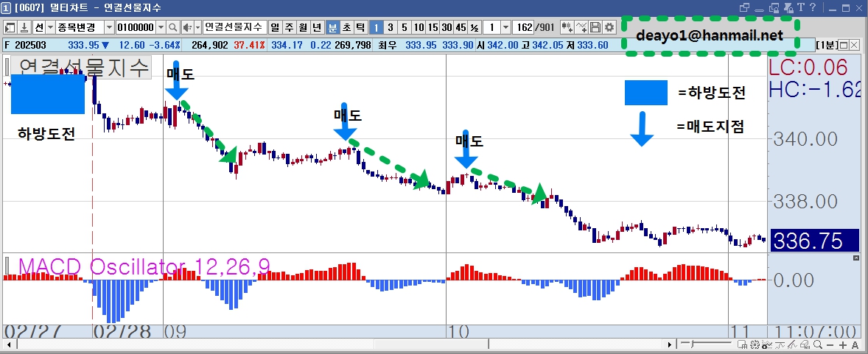Click the bottom-right gear settings icon
Image resolution: width=868 pixels, height=354 pixels.
point(754,344)
